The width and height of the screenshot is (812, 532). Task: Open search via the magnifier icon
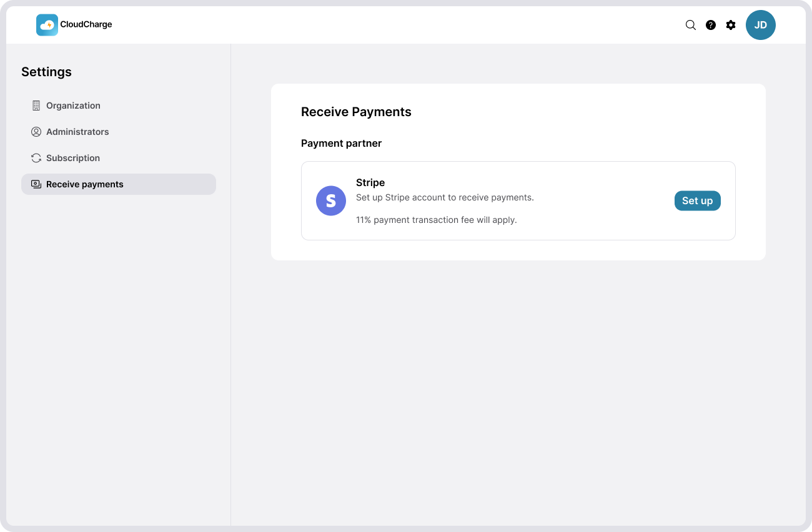(691, 25)
